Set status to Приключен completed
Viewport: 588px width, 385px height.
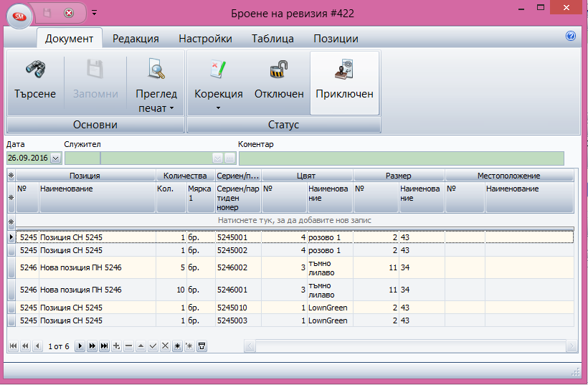344,82
